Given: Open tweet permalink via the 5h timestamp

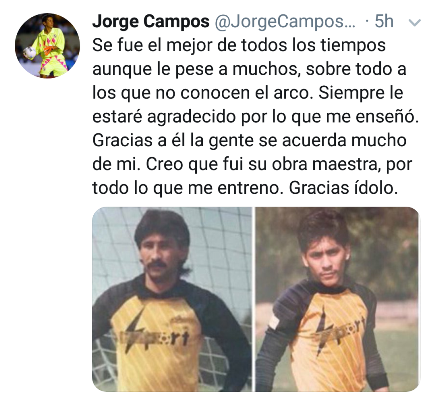Looking at the screenshot, I should pyautogui.click(x=384, y=21).
